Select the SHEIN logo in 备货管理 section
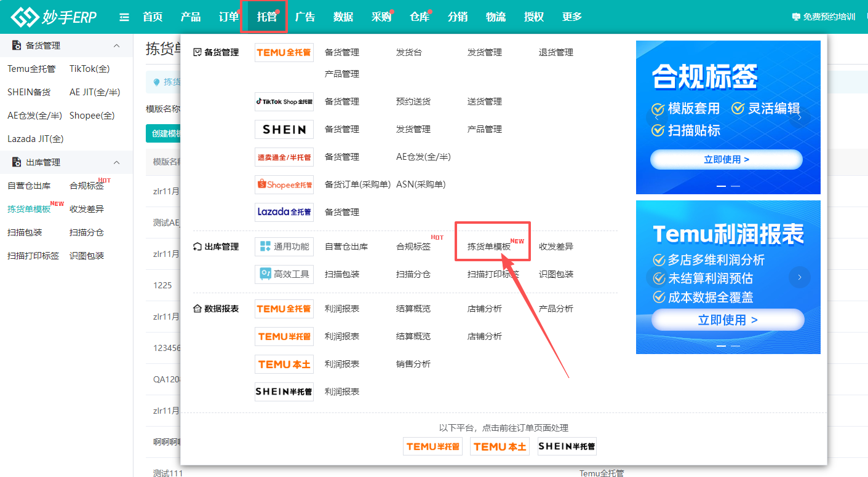 [x=284, y=129]
